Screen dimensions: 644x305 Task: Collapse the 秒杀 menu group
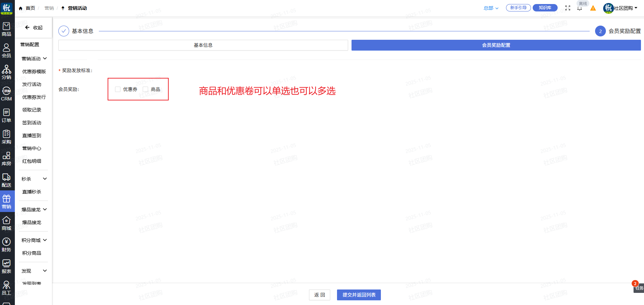tap(34, 179)
